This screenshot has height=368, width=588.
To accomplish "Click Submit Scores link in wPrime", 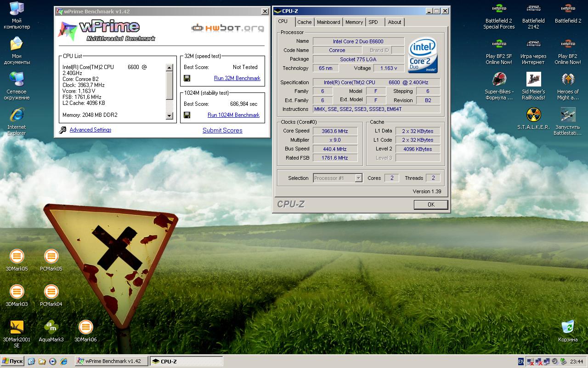I will click(222, 130).
